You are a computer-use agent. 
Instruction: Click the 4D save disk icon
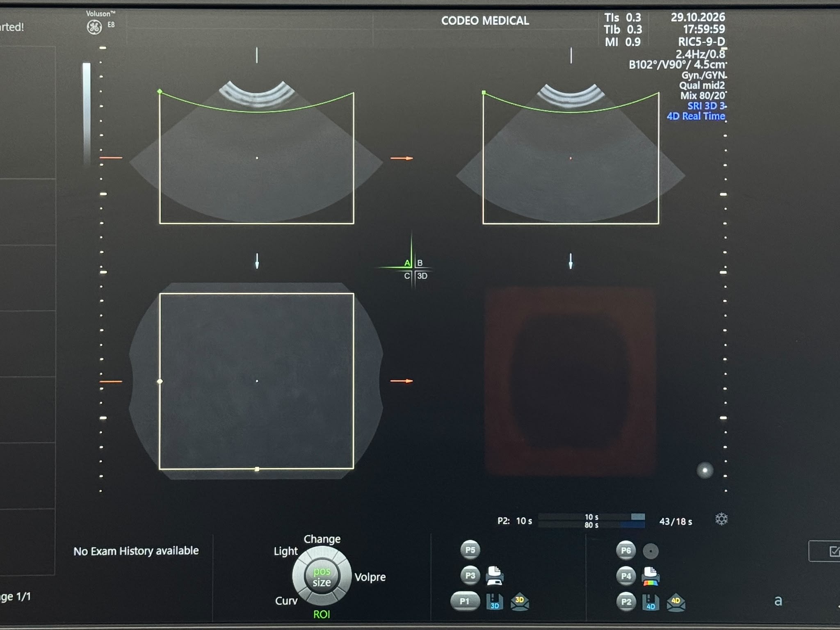(651, 602)
